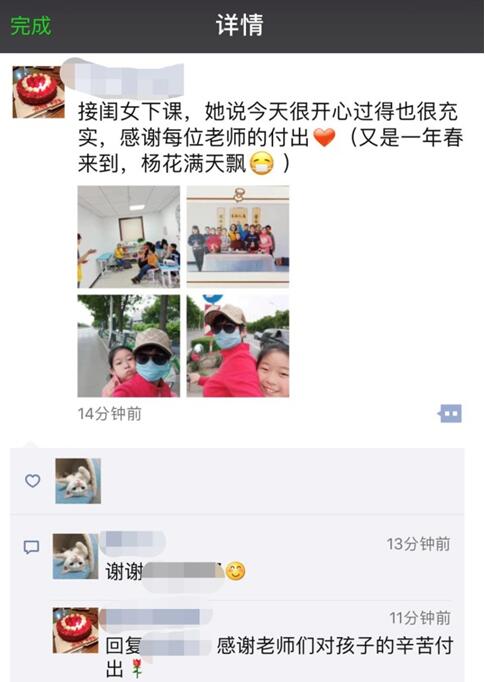
Task: Select the 谢谢 comment text
Action: [175, 571]
